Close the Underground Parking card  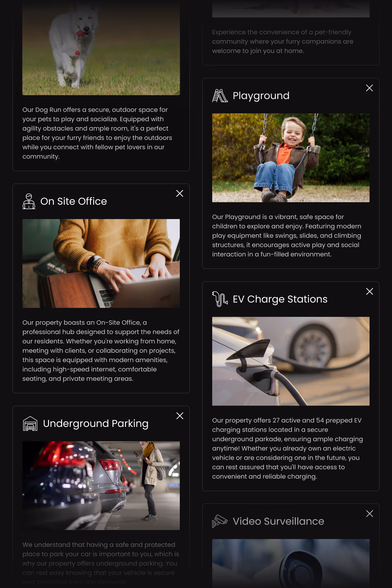(179, 416)
